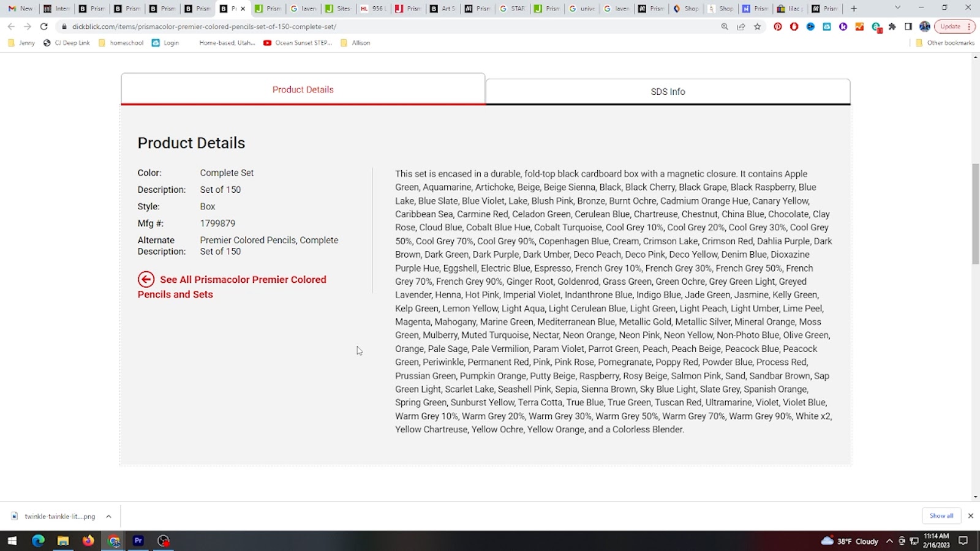The height and width of the screenshot is (551, 980).
Task: Switch to the lilac browser tab
Action: pyautogui.click(x=790, y=9)
